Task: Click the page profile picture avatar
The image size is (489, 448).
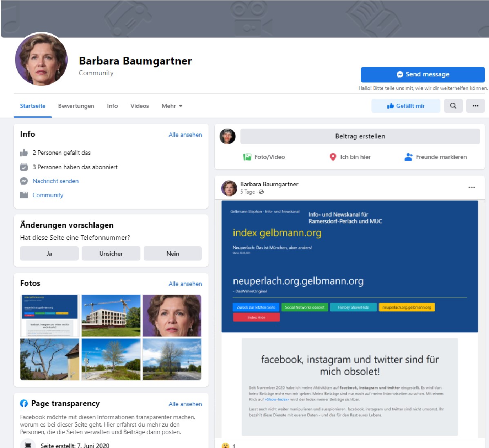Action: point(41,60)
